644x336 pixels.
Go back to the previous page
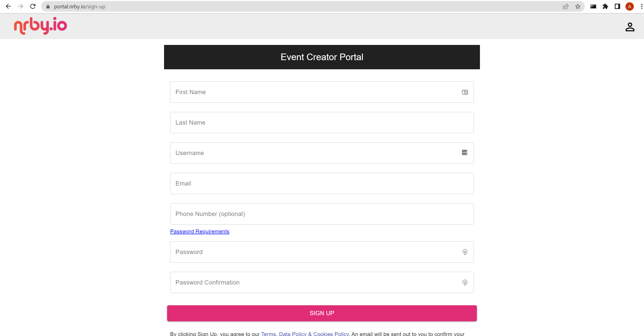pyautogui.click(x=8, y=6)
